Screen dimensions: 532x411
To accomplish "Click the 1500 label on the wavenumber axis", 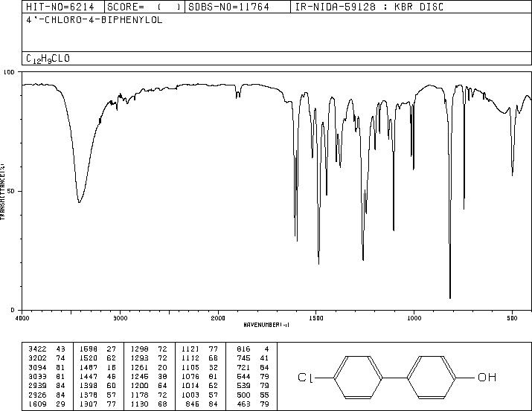I will coord(316,318).
